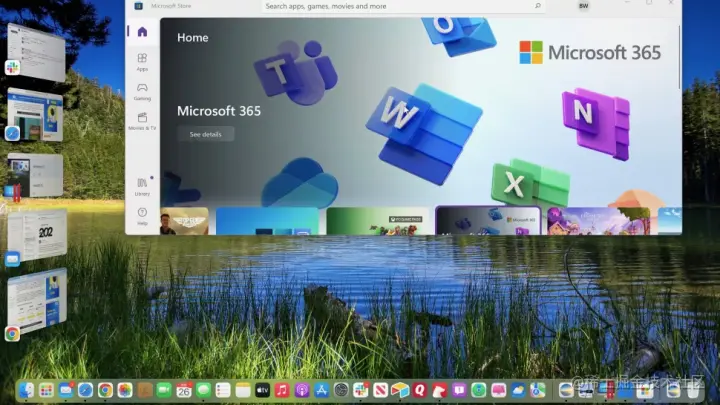The image size is (720, 405).
Task: Select the Microsoft 365 carousel thumbnail
Action: [488, 221]
